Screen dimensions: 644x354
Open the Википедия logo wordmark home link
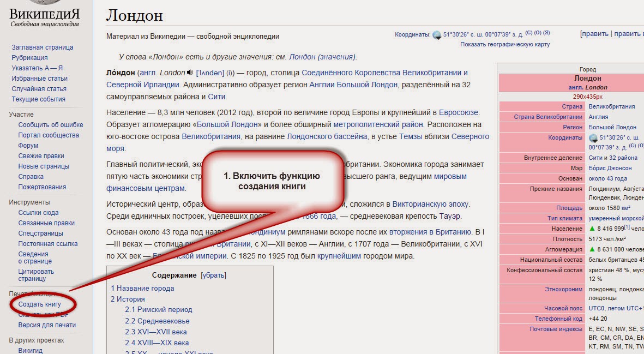(44, 14)
